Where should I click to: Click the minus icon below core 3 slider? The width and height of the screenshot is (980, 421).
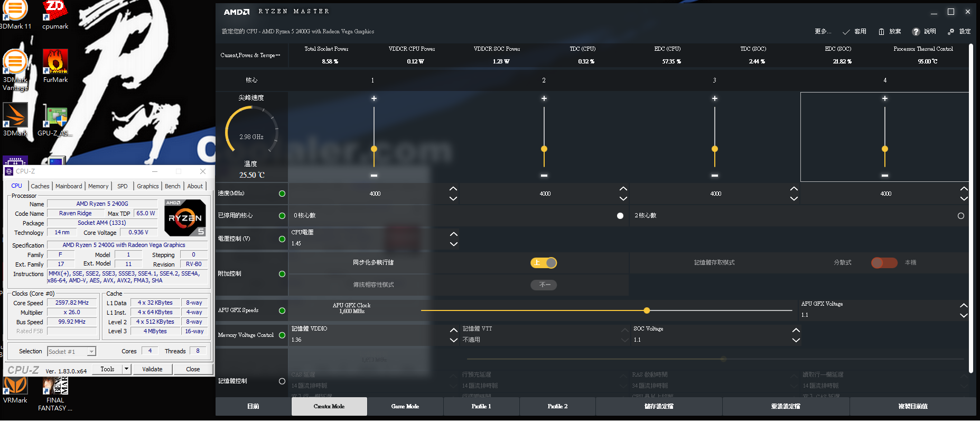(x=715, y=176)
